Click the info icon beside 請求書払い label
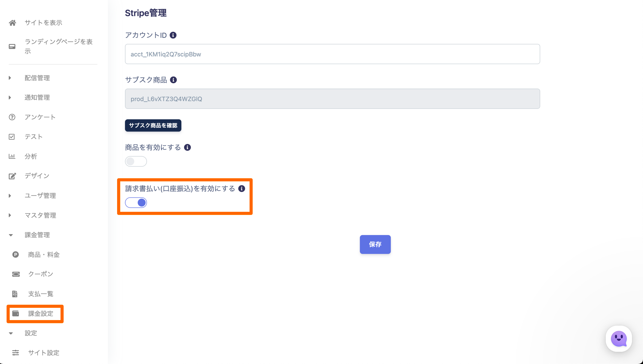 [x=241, y=189]
